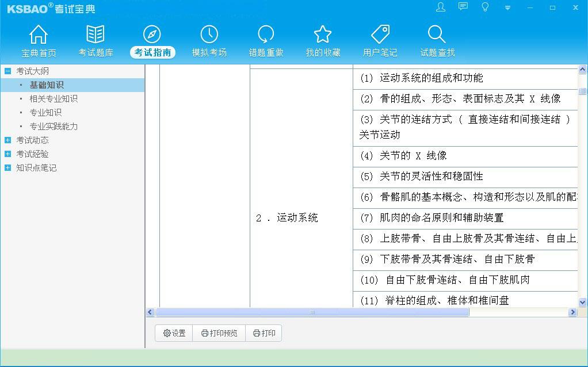Click the row 上肢带骨、自由上肢骨及其骨连结
Screen dimensions: 588x367
point(465,239)
